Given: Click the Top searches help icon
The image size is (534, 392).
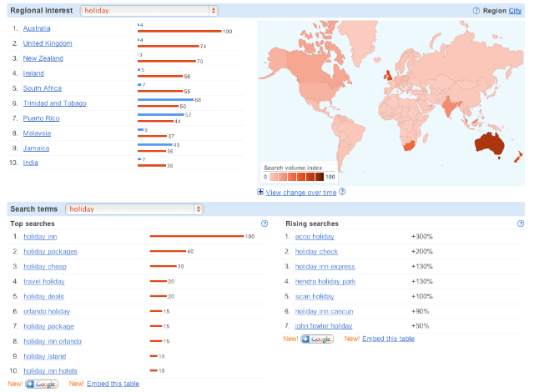Looking at the screenshot, I should coord(264,224).
